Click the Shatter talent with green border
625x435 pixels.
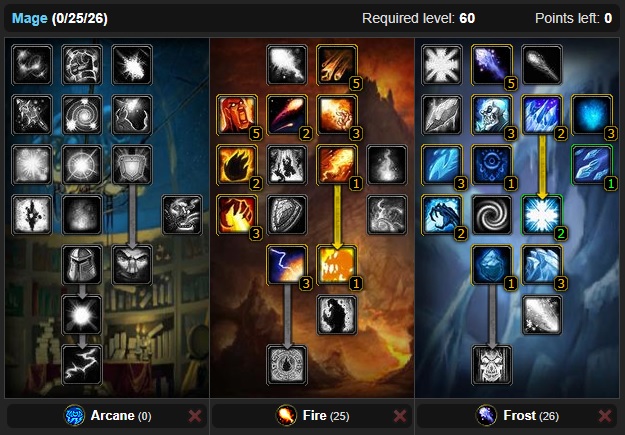point(542,215)
